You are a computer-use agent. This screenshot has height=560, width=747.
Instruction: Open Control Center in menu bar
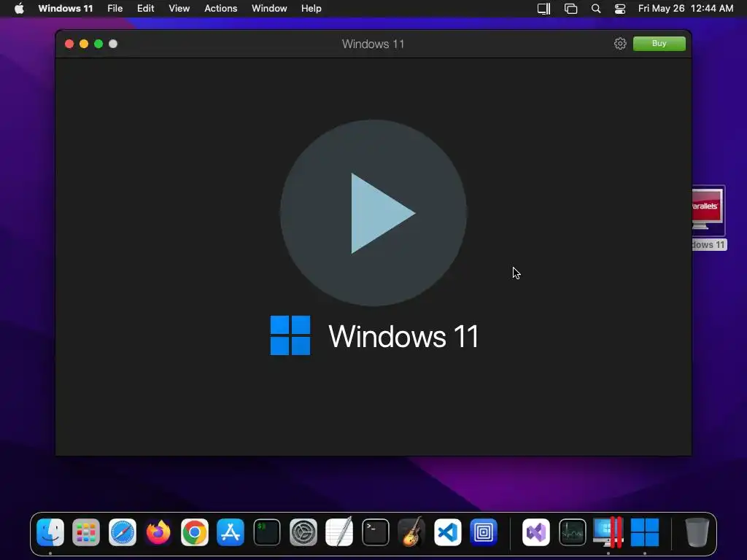point(620,9)
